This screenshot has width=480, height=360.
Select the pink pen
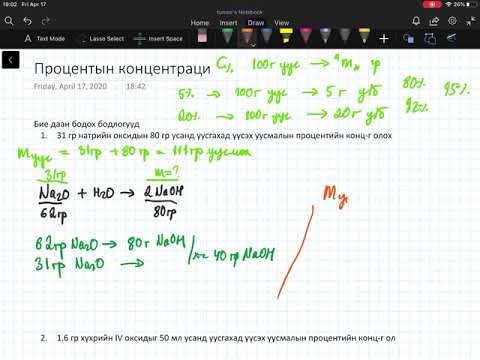click(306, 36)
